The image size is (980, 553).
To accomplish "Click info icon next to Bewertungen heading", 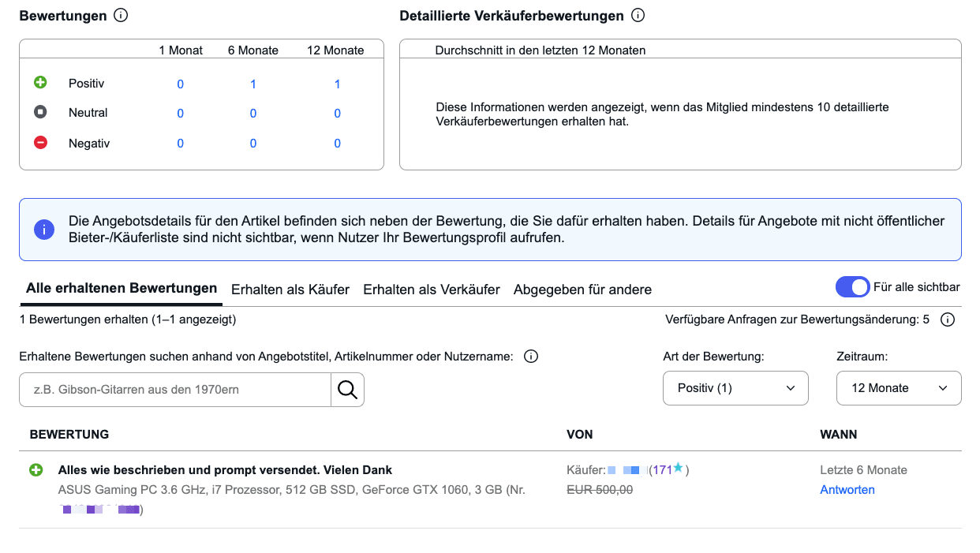I will point(121,16).
